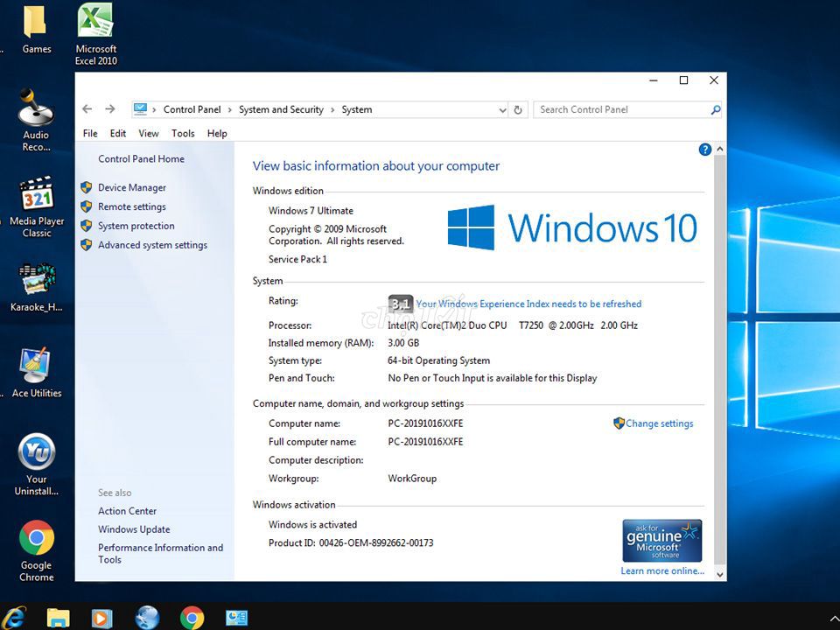Open the Help menu
The image size is (840, 630).
tap(217, 133)
